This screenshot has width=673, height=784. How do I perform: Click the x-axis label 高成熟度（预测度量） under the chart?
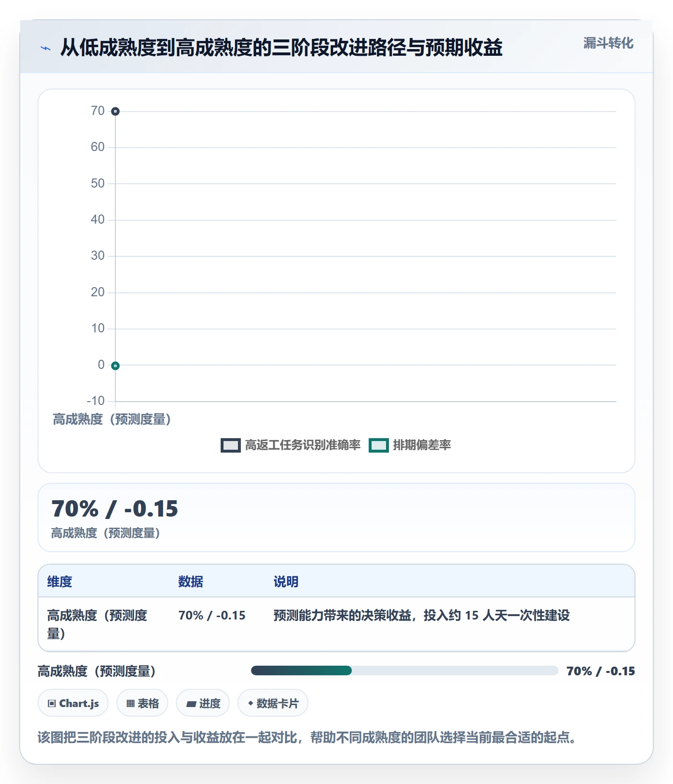pyautogui.click(x=112, y=419)
